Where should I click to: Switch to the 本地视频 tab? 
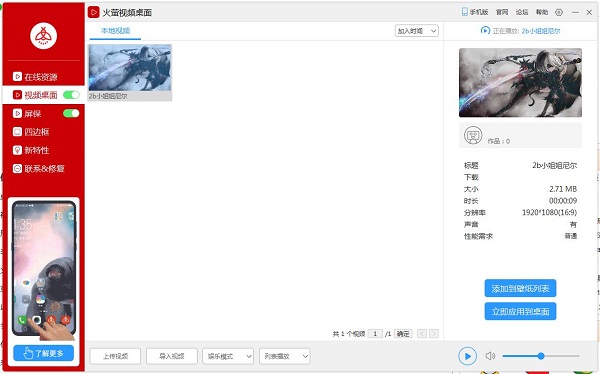coord(115,31)
